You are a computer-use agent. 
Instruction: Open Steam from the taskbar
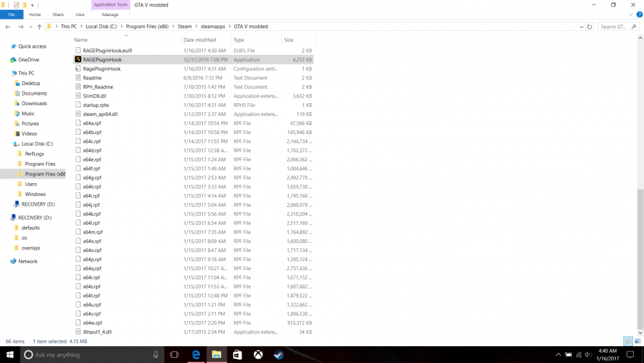(279, 355)
